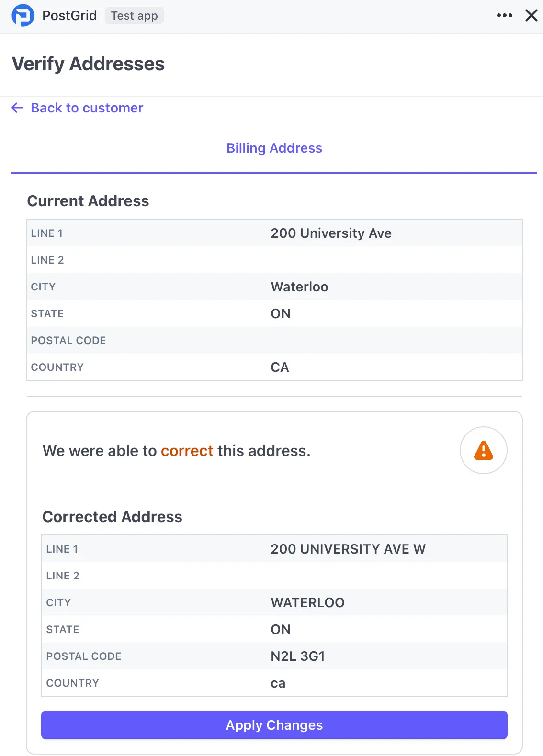Select the LINE 1 row in Current Address
Image resolution: width=543 pixels, height=756 pixels.
pos(274,233)
